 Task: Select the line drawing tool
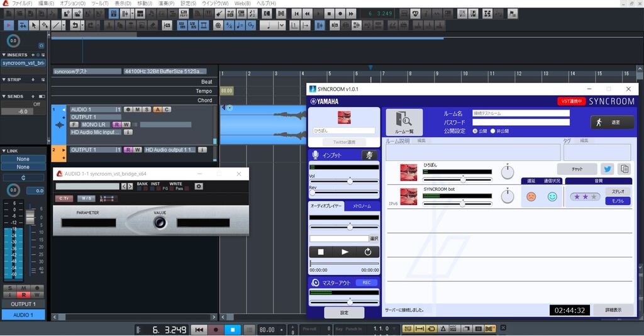[56, 25]
